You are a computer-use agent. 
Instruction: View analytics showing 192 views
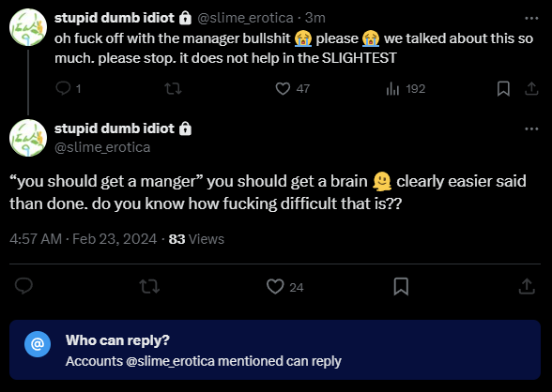(x=406, y=88)
